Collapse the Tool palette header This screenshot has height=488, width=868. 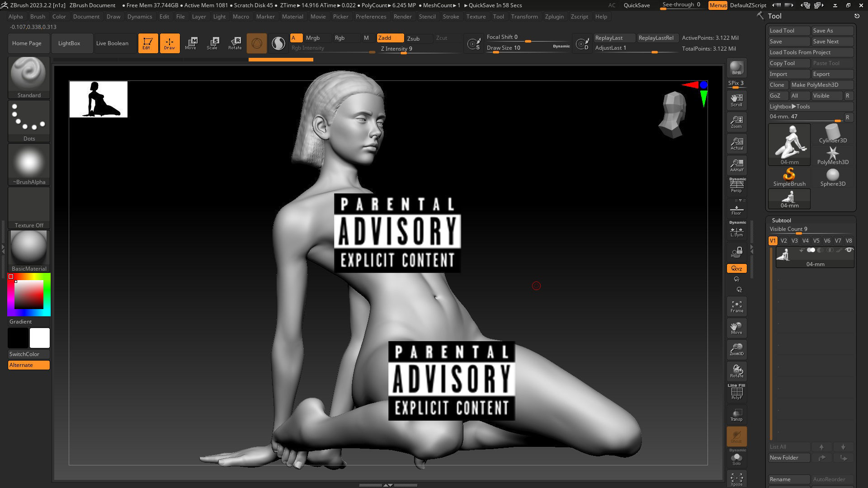(774, 16)
